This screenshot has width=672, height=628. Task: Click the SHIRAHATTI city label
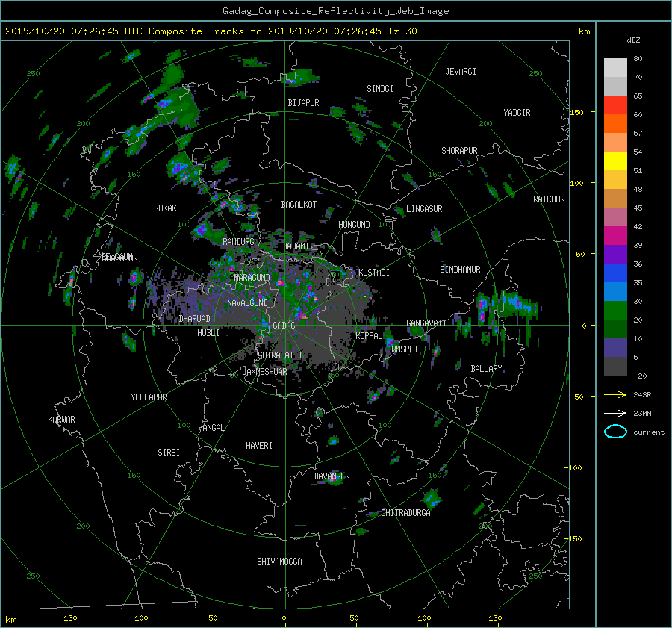(280, 355)
